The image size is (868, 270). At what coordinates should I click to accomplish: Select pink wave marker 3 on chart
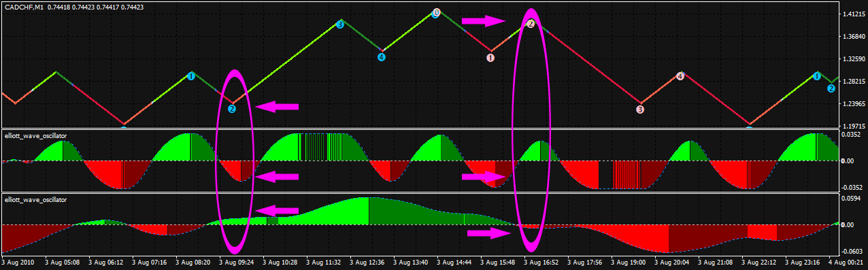click(640, 109)
